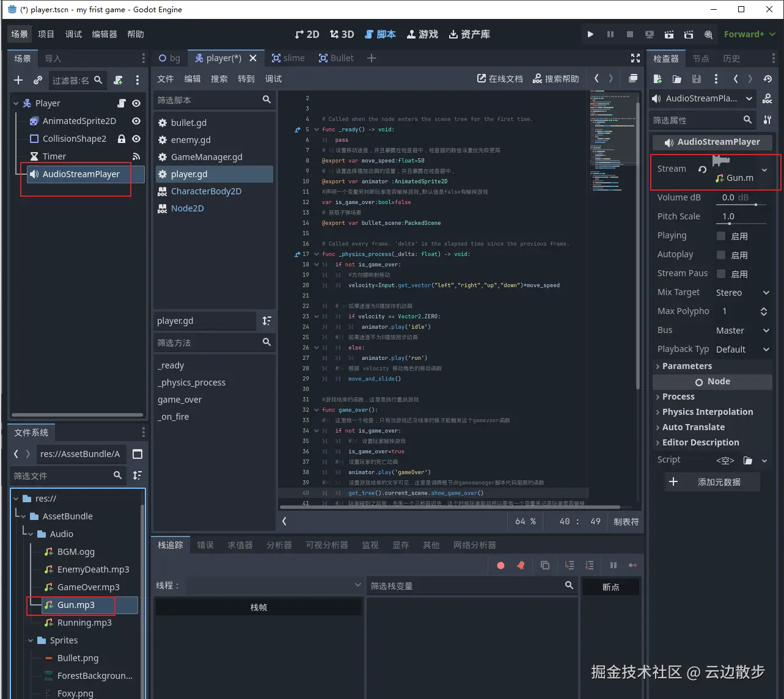
Task: Click the floating script window icon
Action: 633,78
